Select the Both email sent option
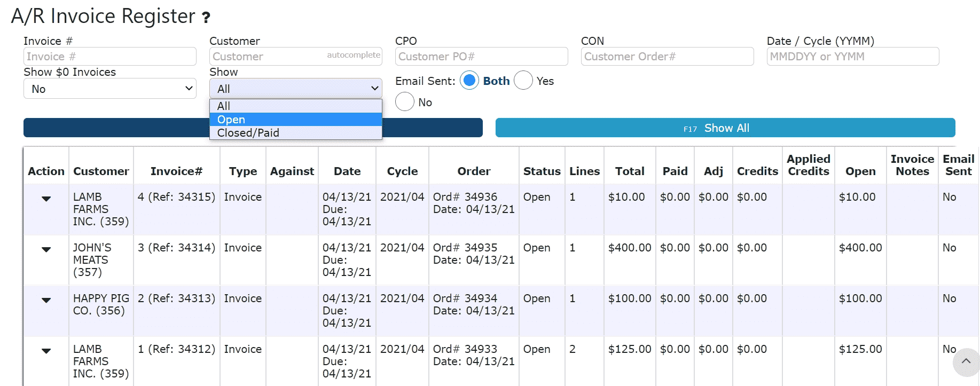Screen dimensions: 980x386 click(x=469, y=81)
